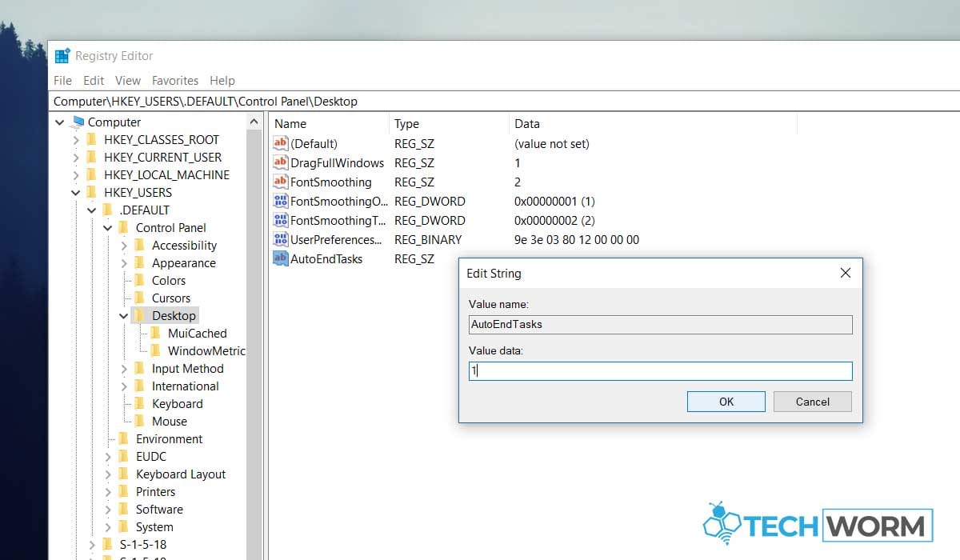Screen dimensions: 960x560
Task: Click the HKEY_USERS folder icon
Action: click(x=91, y=193)
